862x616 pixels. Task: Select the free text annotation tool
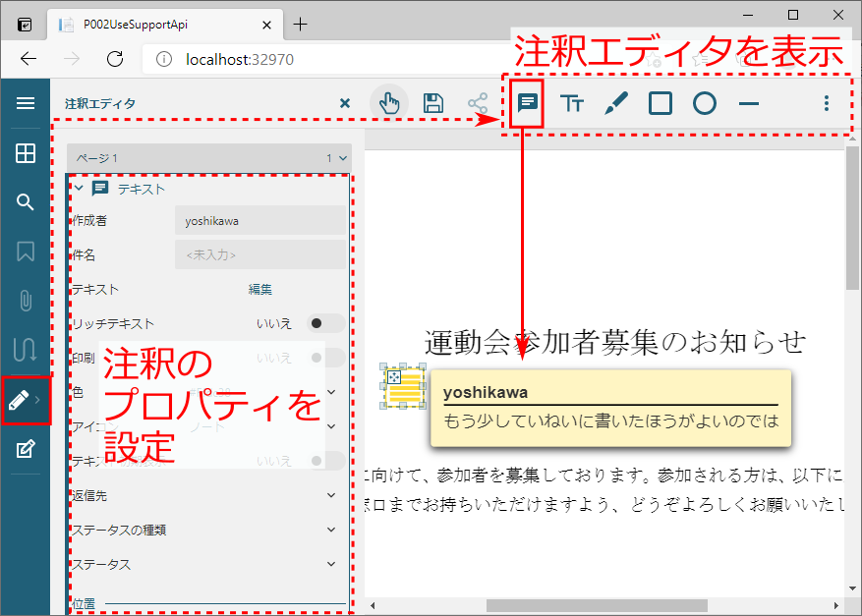click(572, 103)
